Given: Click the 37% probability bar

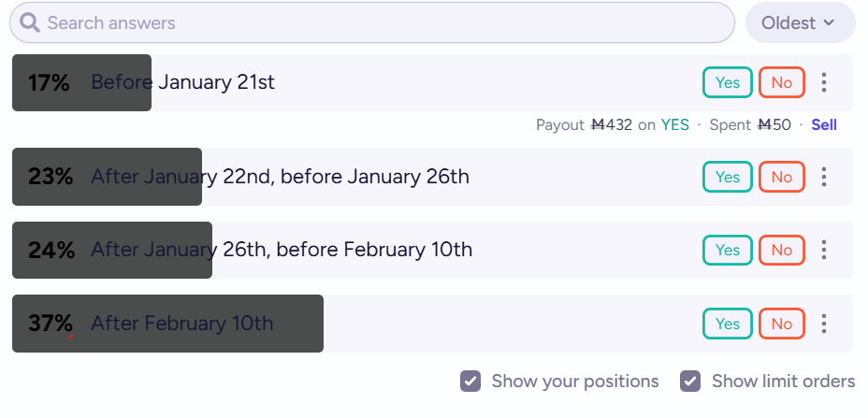Looking at the screenshot, I should click(x=167, y=324).
